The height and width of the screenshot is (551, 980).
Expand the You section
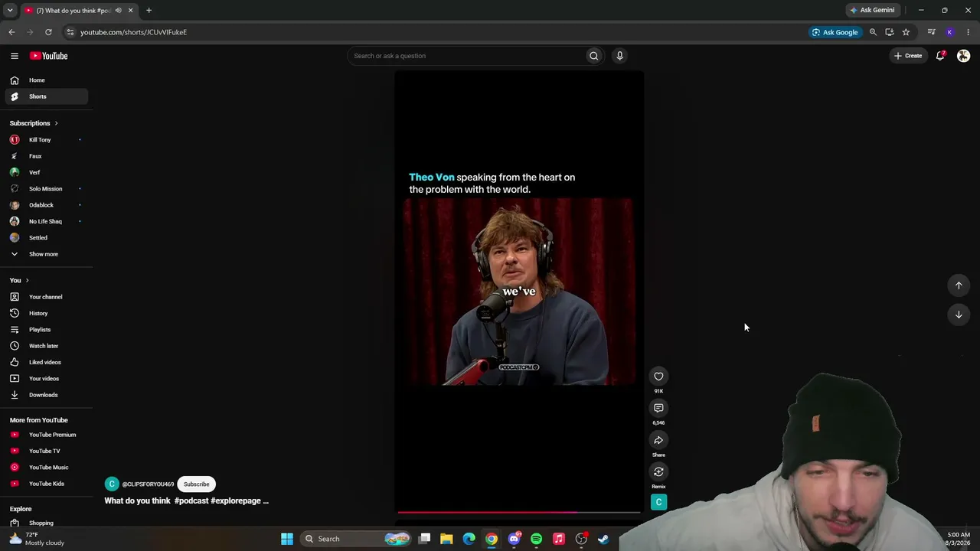click(19, 280)
